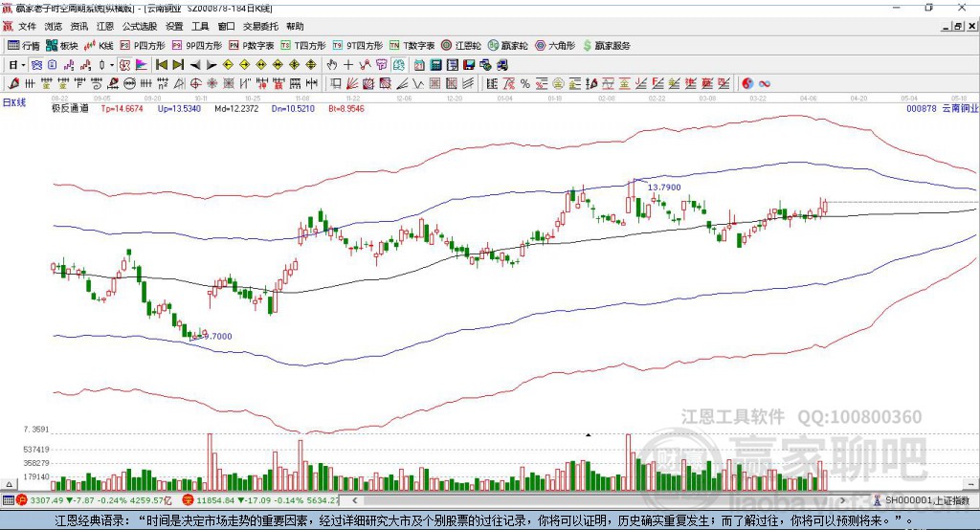The image size is (980, 530).
Task: Open the 交易委托 menu
Action: pos(260,26)
